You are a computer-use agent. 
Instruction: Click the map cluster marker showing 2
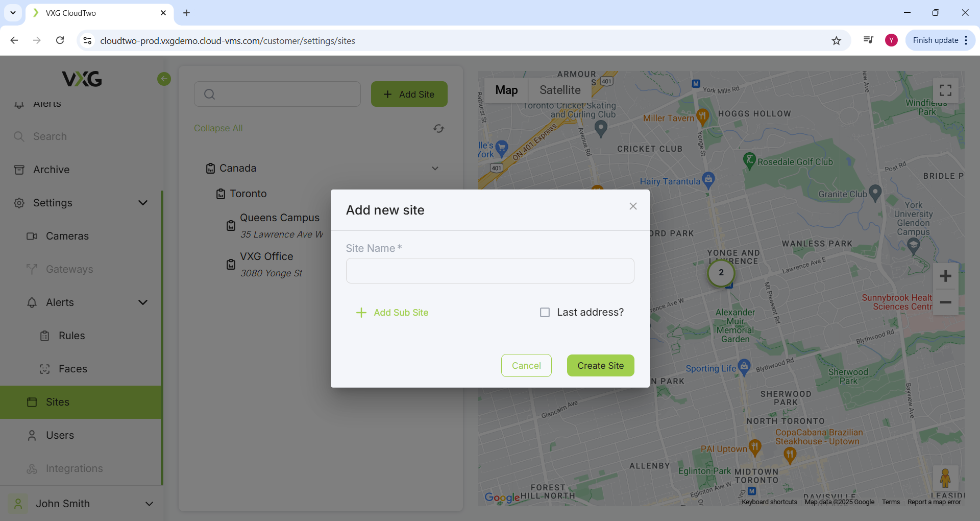click(x=721, y=273)
